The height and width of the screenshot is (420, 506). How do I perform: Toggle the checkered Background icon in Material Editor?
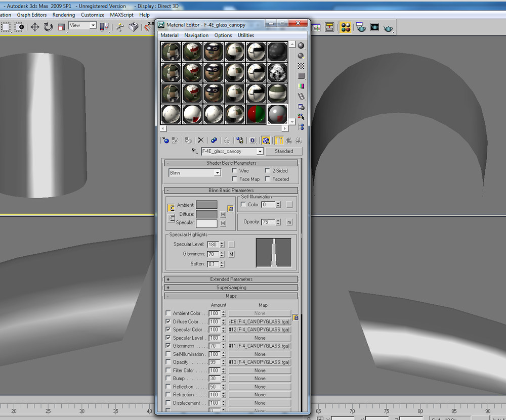point(301,66)
